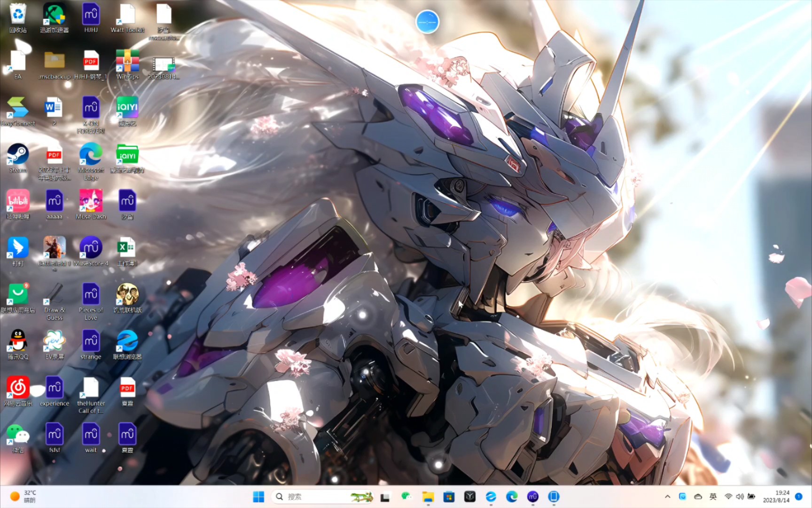The width and height of the screenshot is (812, 508).
Task: Launch theHunter Call of the Wild shortcut
Action: tap(91, 395)
